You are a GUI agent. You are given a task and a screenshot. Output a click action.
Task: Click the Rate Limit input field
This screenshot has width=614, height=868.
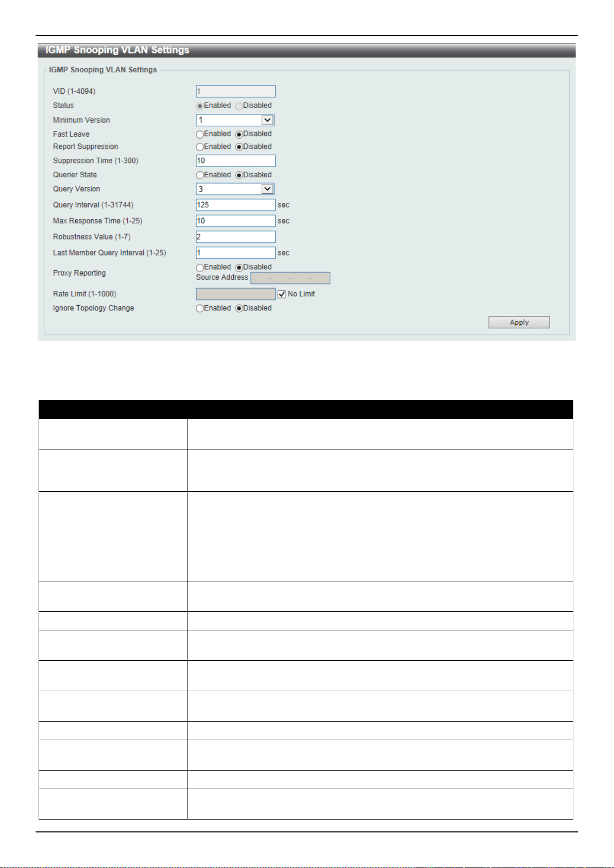(235, 294)
